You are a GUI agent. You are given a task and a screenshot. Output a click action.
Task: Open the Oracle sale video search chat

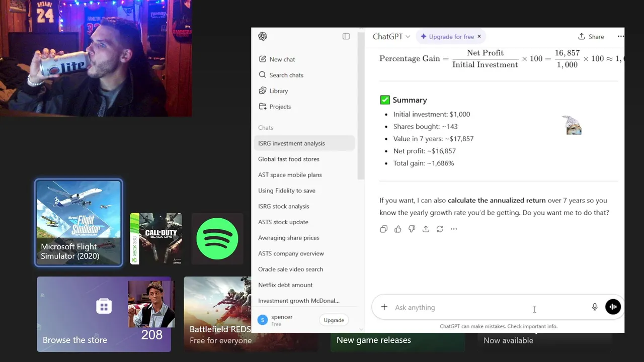[305, 269]
